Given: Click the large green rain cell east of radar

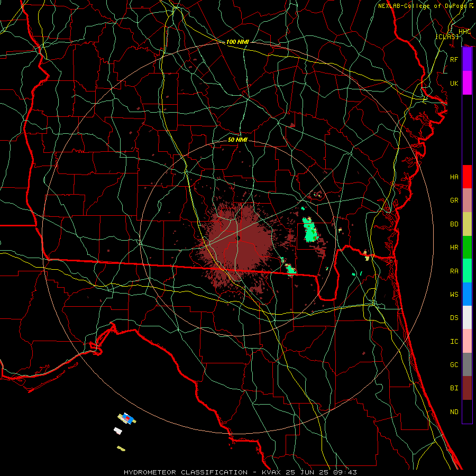Looking at the screenshot, I should click(x=310, y=230).
